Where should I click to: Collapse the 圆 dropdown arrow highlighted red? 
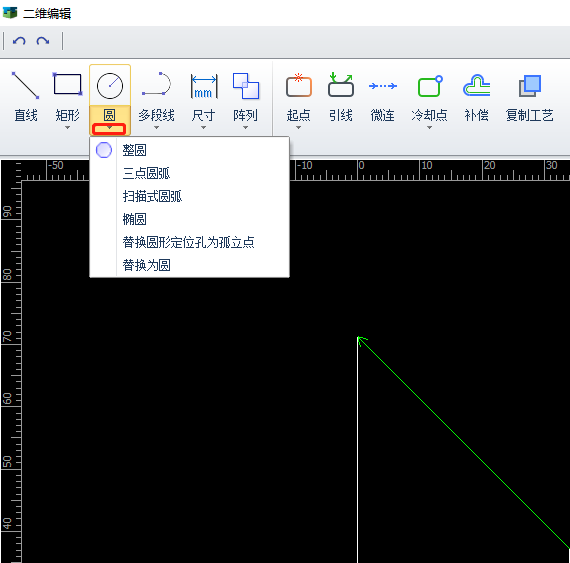(x=109, y=128)
